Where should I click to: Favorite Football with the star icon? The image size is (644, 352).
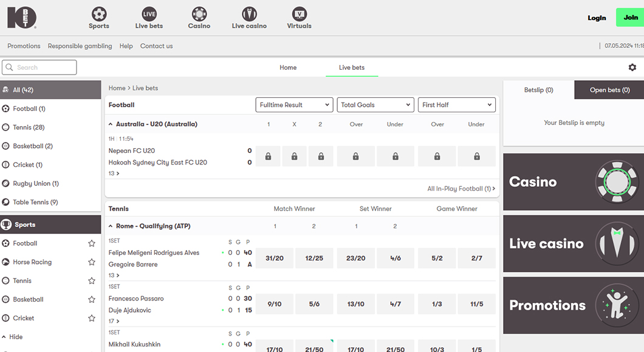point(92,243)
